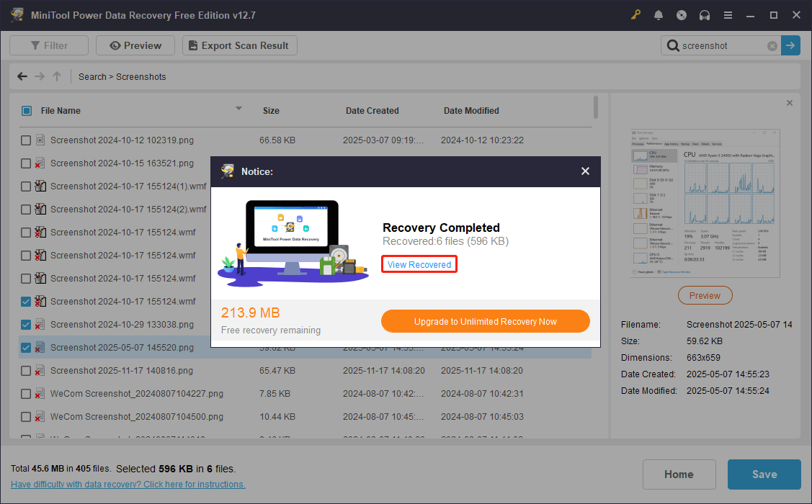This screenshot has width=812, height=504.
Task: Navigate back with the left arrow icon
Action: pos(22,76)
